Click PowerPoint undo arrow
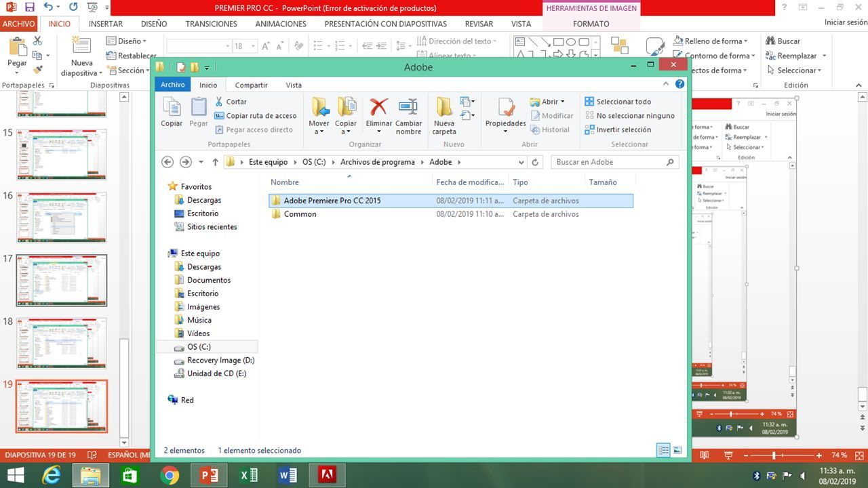 [x=48, y=7]
